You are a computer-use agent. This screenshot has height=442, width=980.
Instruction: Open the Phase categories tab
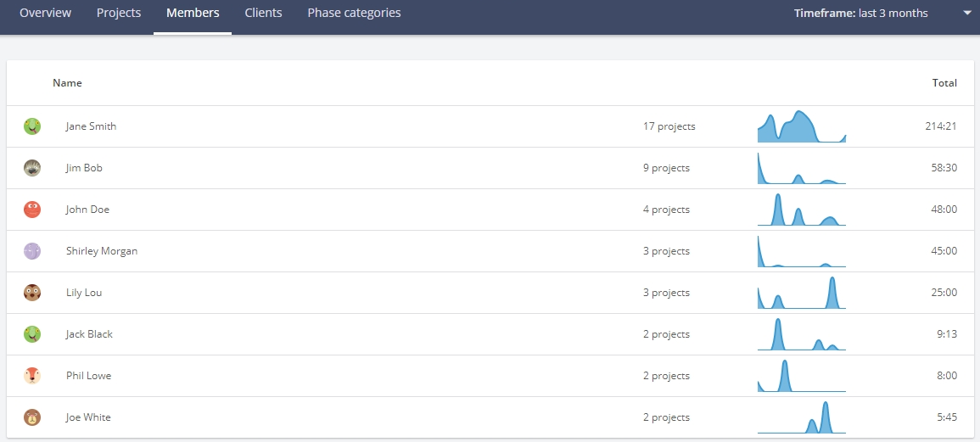[x=355, y=13]
